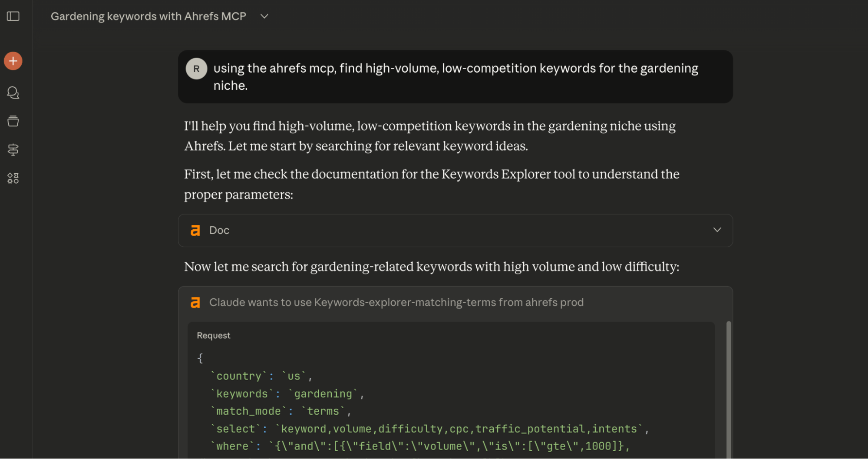The image size is (868, 459).
Task: Click the 'Claude wants to use Keywords-explorer-matching-terms' header
Action: pos(396,303)
